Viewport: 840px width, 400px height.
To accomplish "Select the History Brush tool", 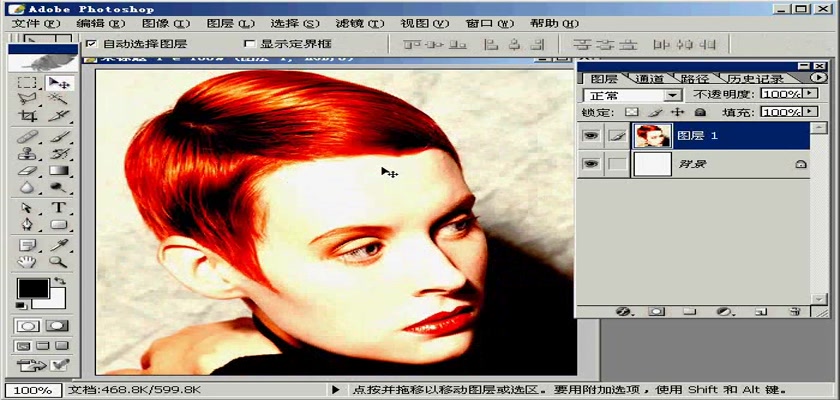I will coord(58,154).
